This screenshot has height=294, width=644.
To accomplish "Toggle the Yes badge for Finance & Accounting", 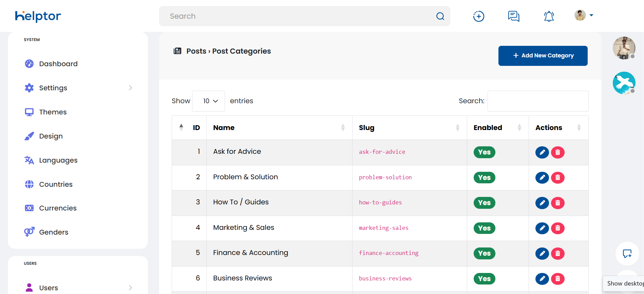I will click(485, 253).
